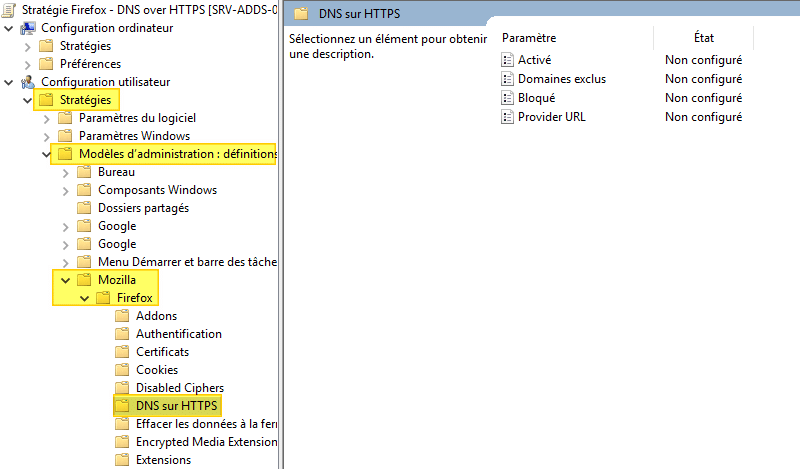Click Non configuré state of Activé row
The width and height of the screenshot is (800, 469).
click(x=704, y=60)
